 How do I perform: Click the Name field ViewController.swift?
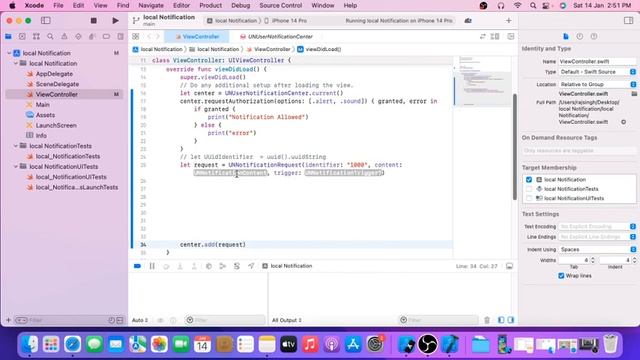point(597,61)
